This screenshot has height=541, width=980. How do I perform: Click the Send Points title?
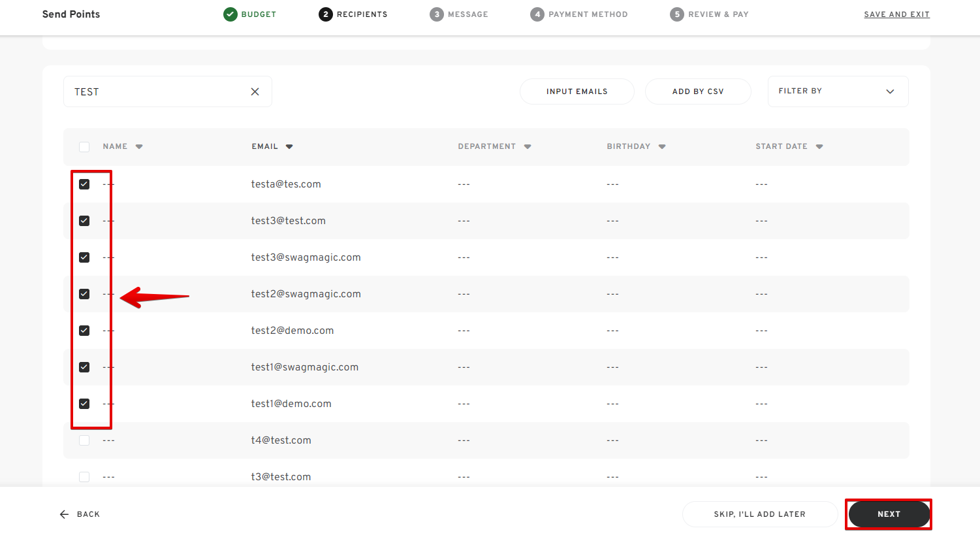coord(71,14)
